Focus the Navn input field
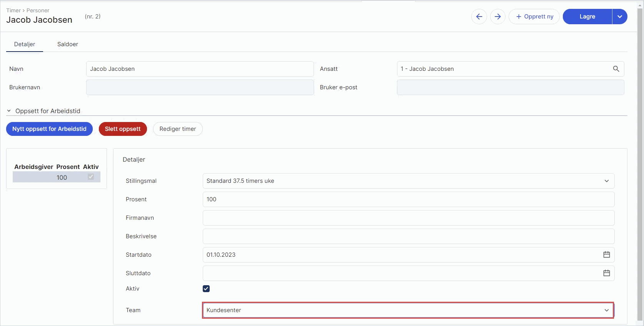 click(x=200, y=69)
